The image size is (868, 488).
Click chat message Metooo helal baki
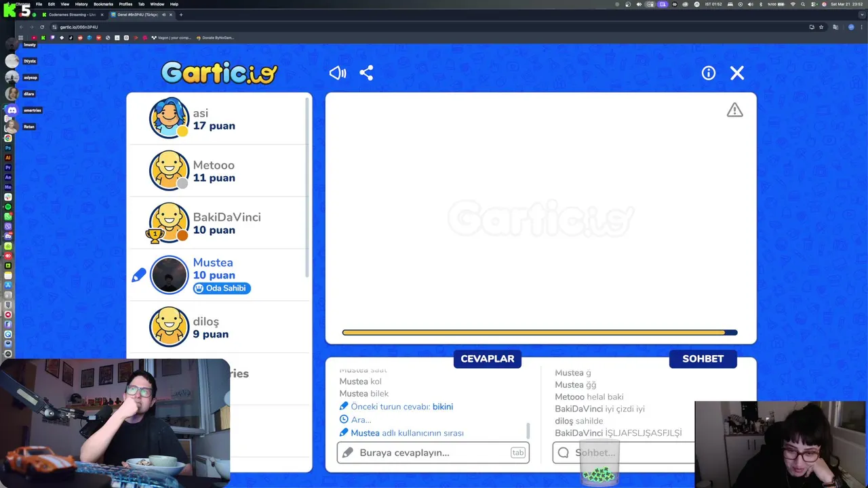589,397
